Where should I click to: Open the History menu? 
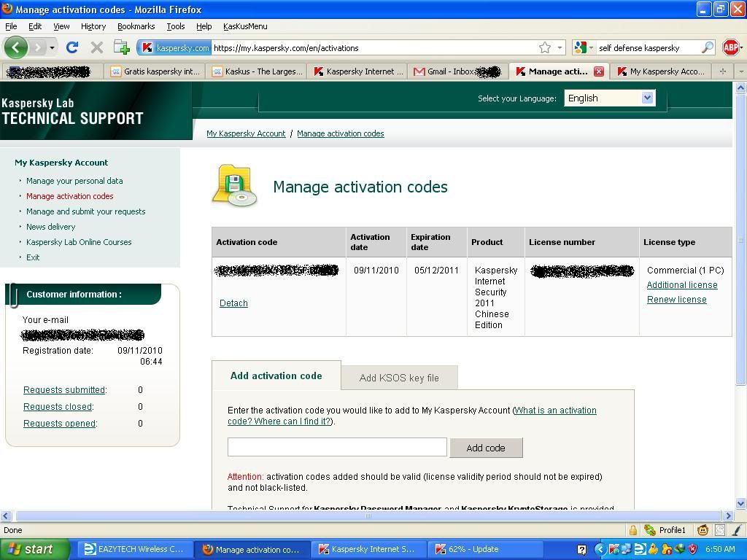tap(93, 26)
